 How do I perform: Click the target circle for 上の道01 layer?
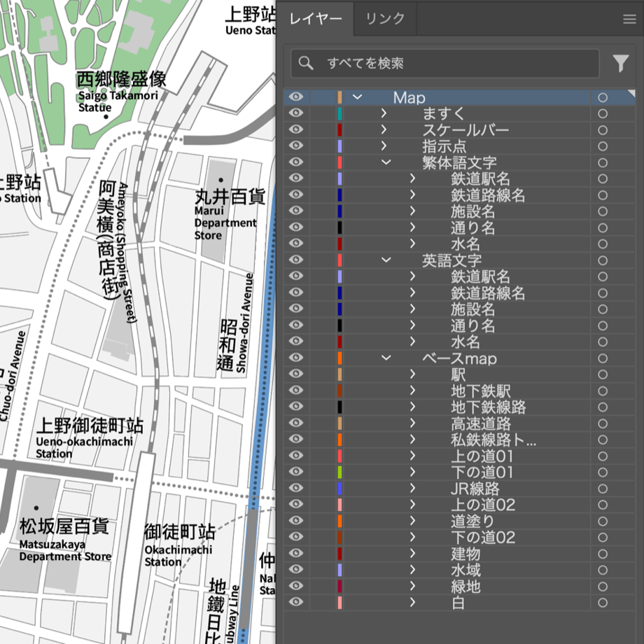(x=603, y=456)
